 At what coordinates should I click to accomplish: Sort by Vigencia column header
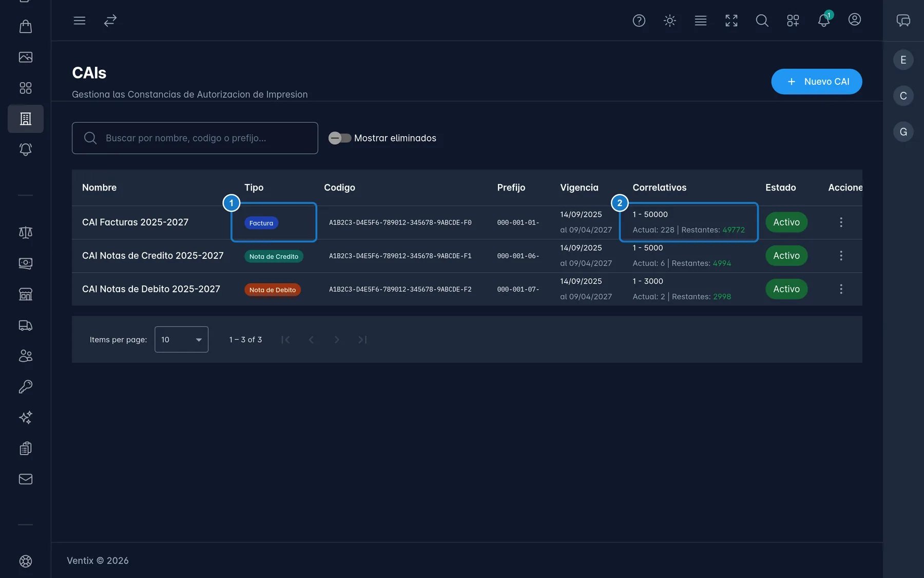579,188
